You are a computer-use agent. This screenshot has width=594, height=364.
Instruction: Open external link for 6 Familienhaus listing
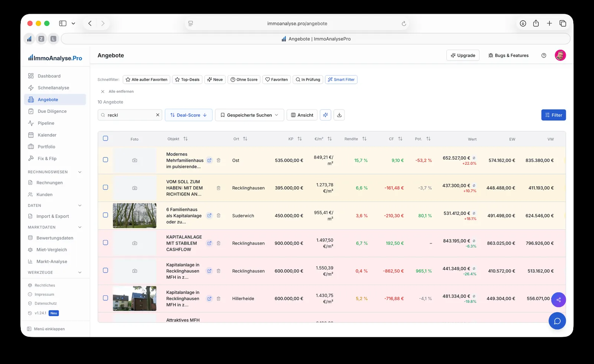(x=209, y=216)
